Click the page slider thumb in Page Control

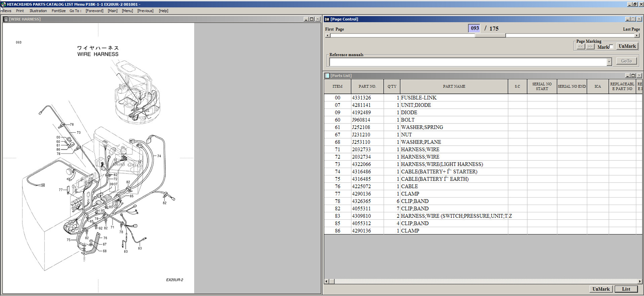[x=490, y=36]
